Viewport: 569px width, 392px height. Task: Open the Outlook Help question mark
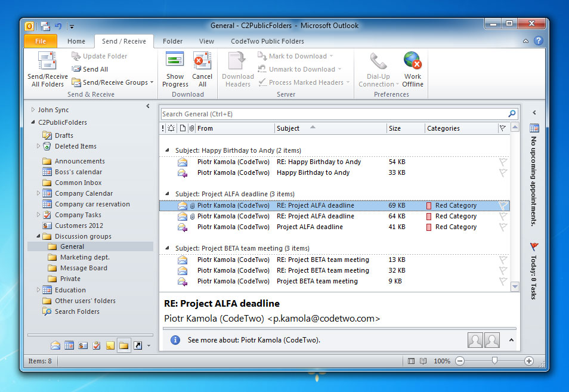[x=539, y=41]
